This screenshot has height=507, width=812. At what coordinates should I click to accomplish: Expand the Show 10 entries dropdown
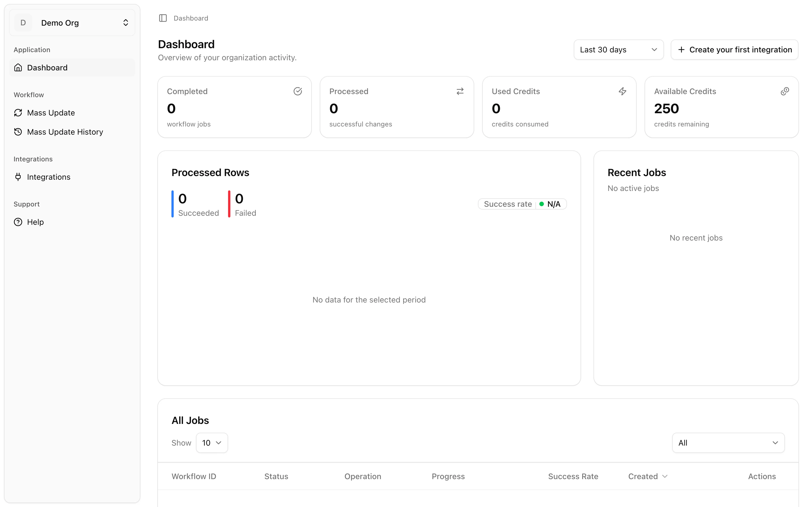pos(212,442)
